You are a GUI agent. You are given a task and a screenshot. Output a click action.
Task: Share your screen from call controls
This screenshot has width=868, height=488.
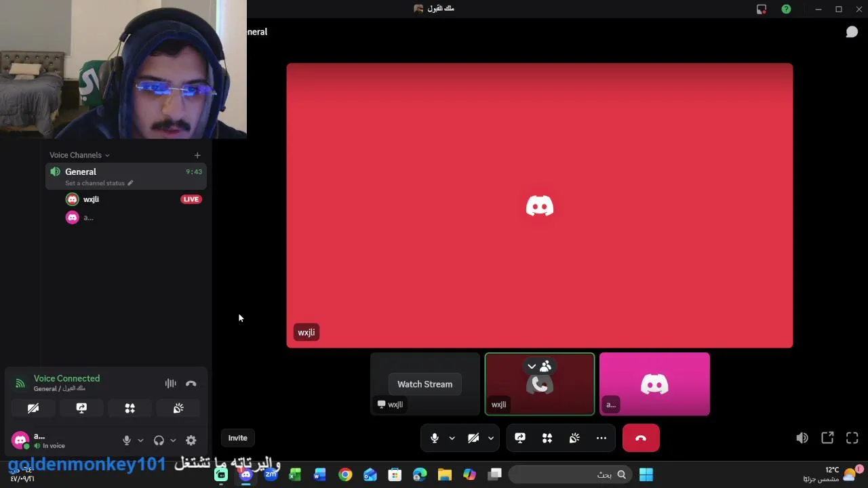click(520, 438)
